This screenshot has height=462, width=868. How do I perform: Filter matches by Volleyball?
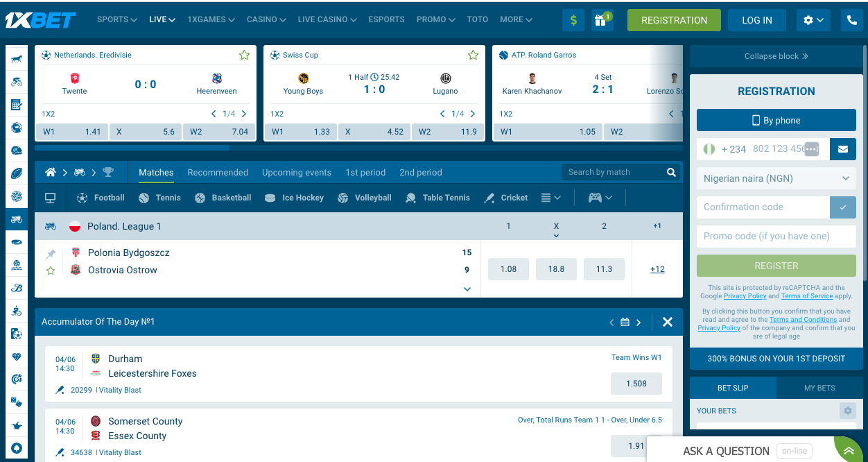tap(365, 198)
